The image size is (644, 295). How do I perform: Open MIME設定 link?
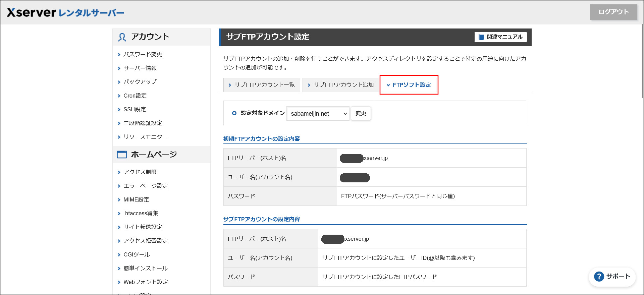tap(136, 199)
